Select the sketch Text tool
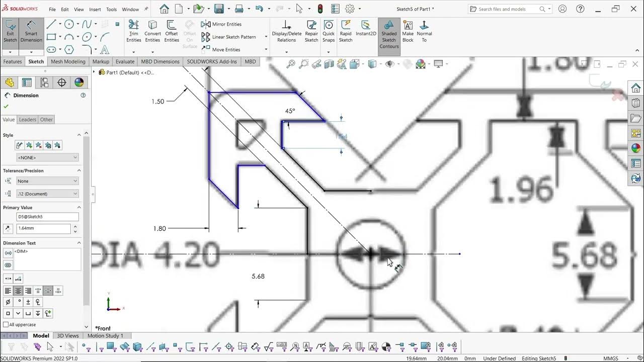This screenshot has width=644, height=362. (105, 49)
